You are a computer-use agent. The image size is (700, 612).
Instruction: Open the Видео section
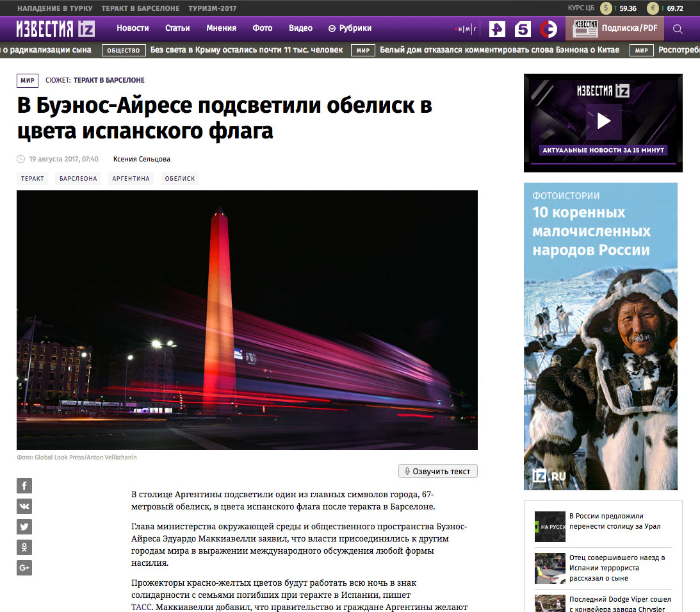click(x=300, y=28)
